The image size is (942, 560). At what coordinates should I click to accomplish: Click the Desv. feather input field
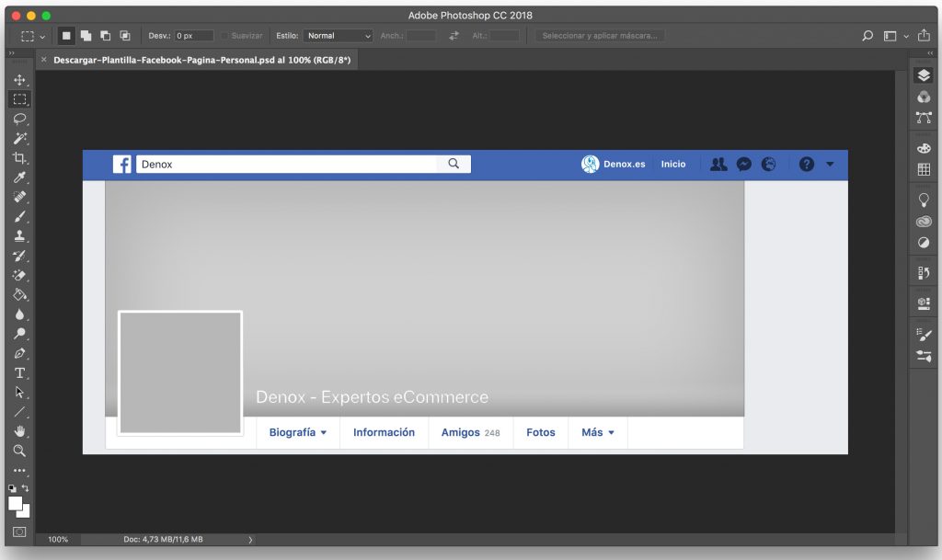click(193, 36)
